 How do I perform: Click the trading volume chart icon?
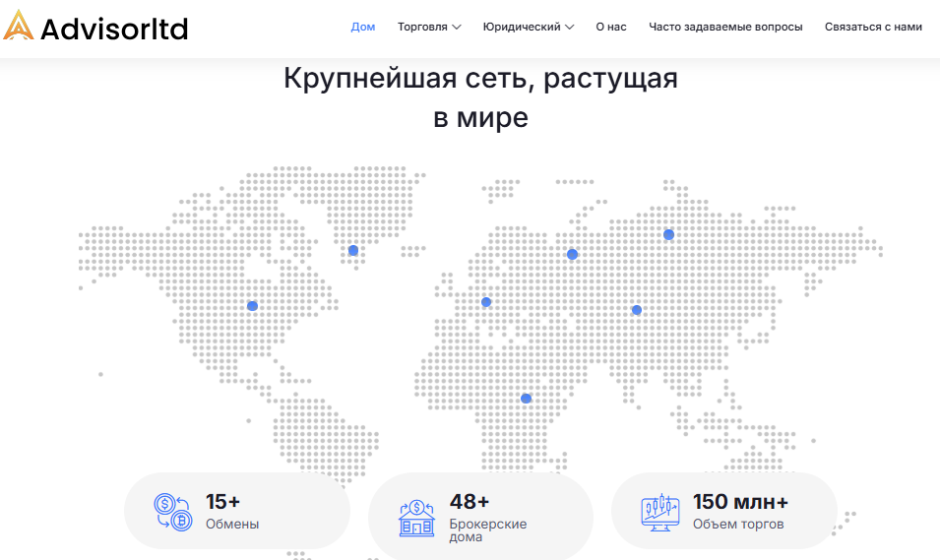pyautogui.click(x=660, y=511)
